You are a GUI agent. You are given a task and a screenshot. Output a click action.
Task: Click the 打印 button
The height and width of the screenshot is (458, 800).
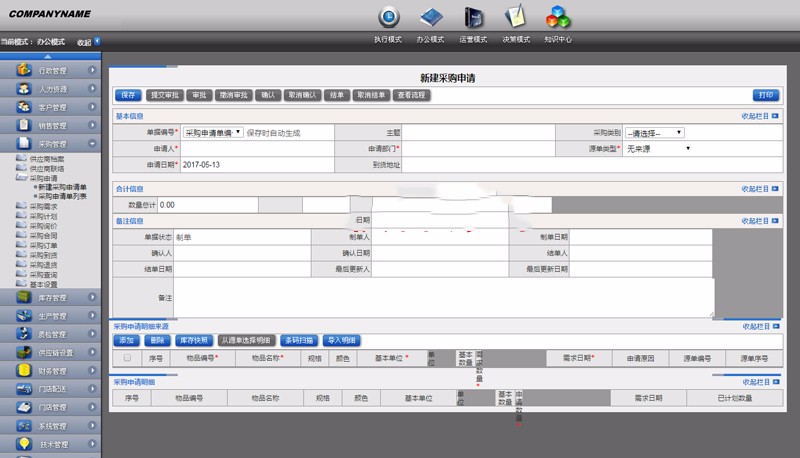click(x=765, y=95)
